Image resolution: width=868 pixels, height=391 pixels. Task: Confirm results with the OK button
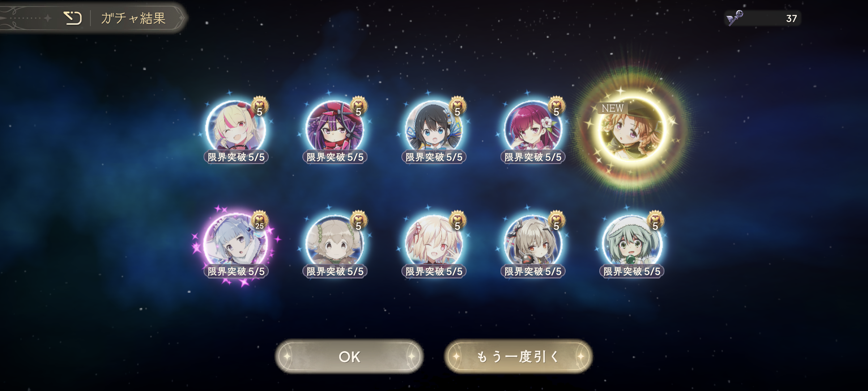349,357
